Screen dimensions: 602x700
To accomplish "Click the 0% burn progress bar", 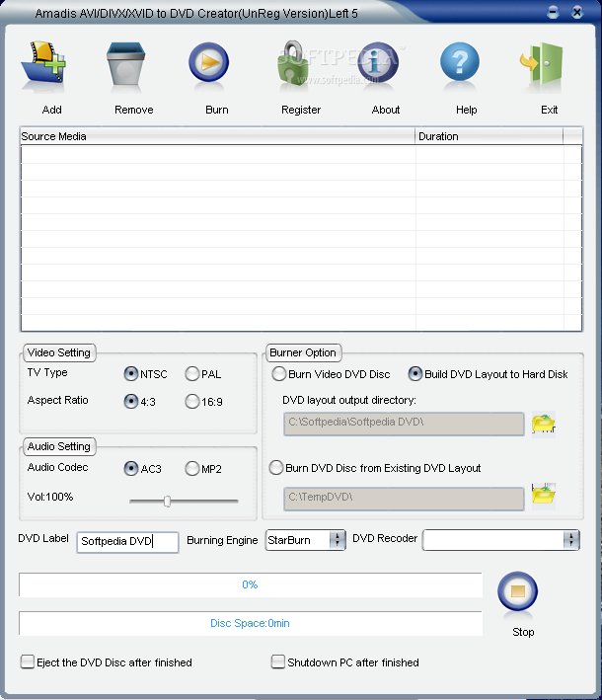I will [251, 584].
